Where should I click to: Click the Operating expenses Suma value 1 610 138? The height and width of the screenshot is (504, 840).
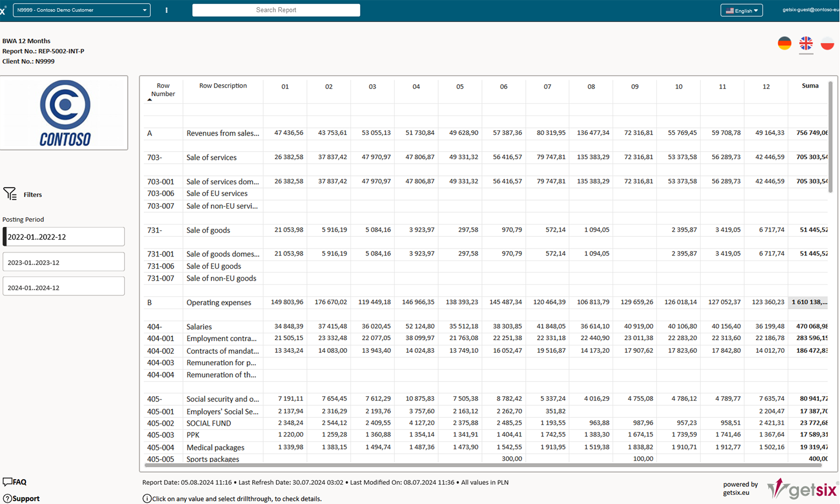click(809, 302)
